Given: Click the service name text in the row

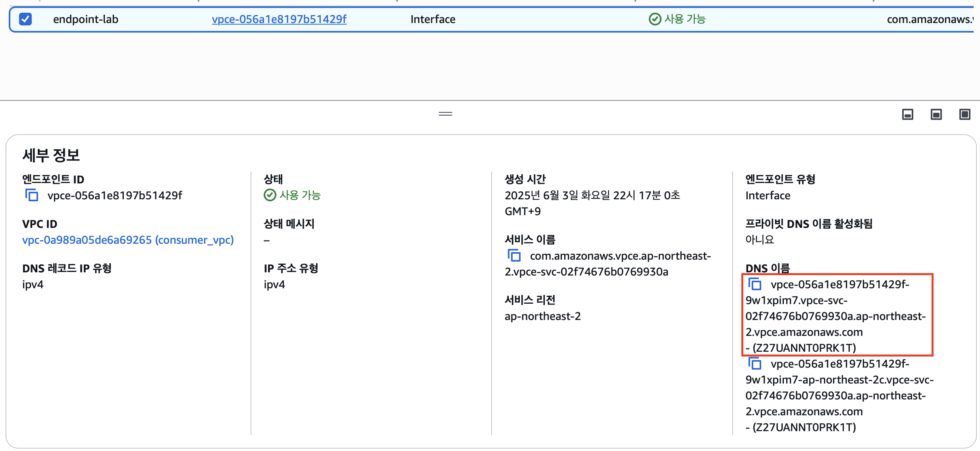Looking at the screenshot, I should point(929,19).
